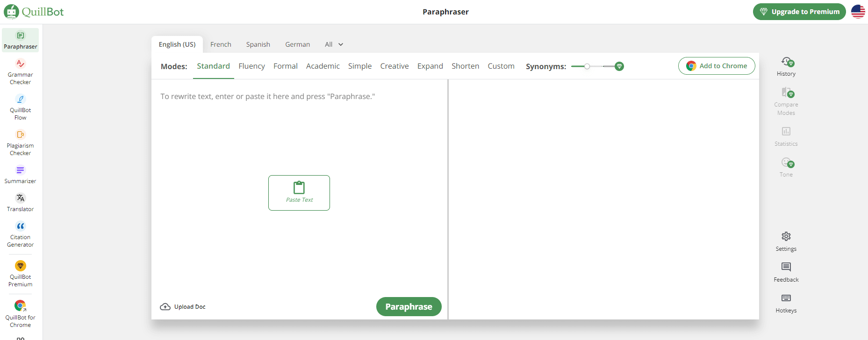Click the Add to Chrome button
This screenshot has width=868, height=340.
[x=716, y=66]
